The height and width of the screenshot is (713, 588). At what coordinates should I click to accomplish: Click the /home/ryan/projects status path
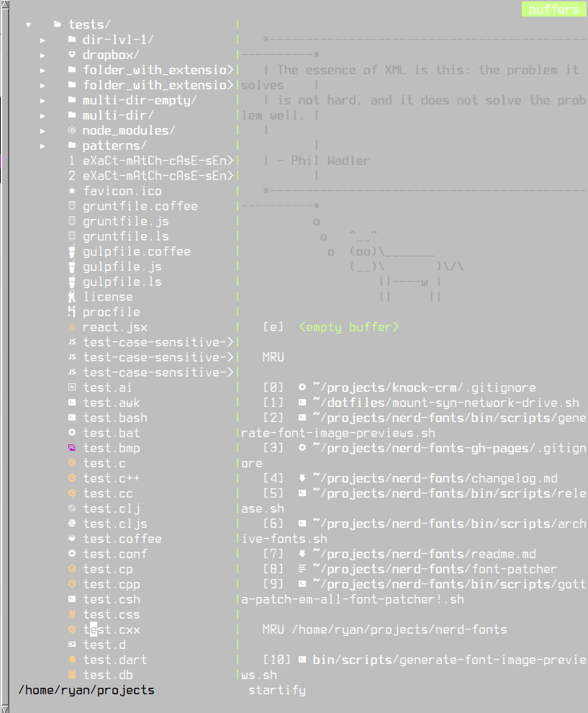[86, 690]
